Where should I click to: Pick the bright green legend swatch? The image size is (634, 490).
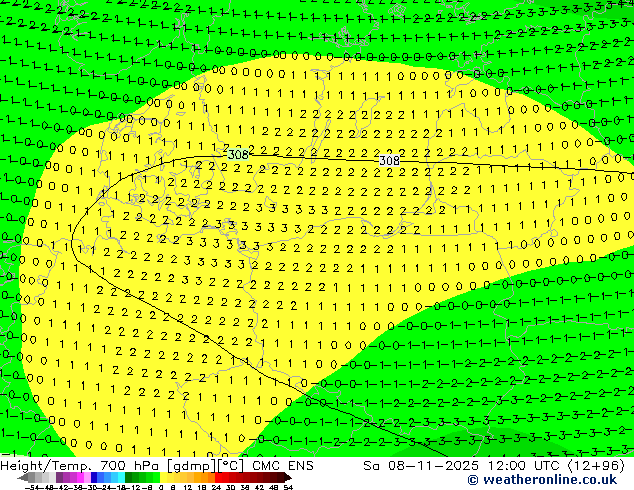(156, 477)
